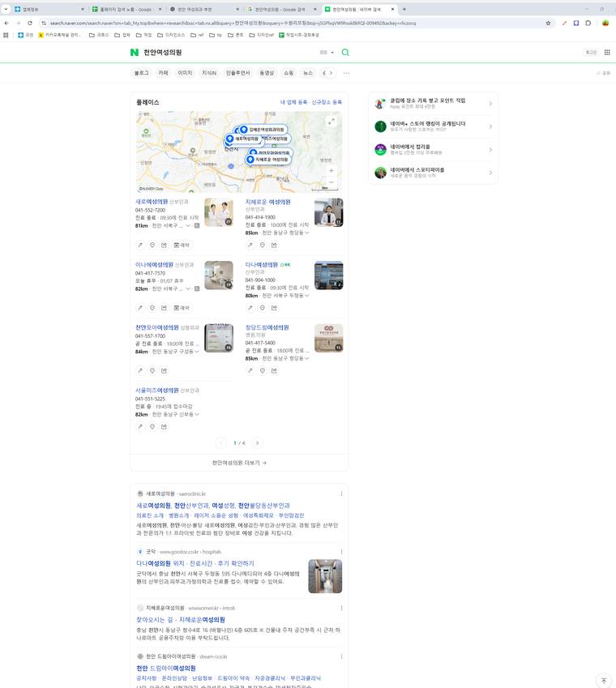Screen dimensions: 616x688
Task: Open the Chrome extensions puzzle icon
Action: [588, 23]
